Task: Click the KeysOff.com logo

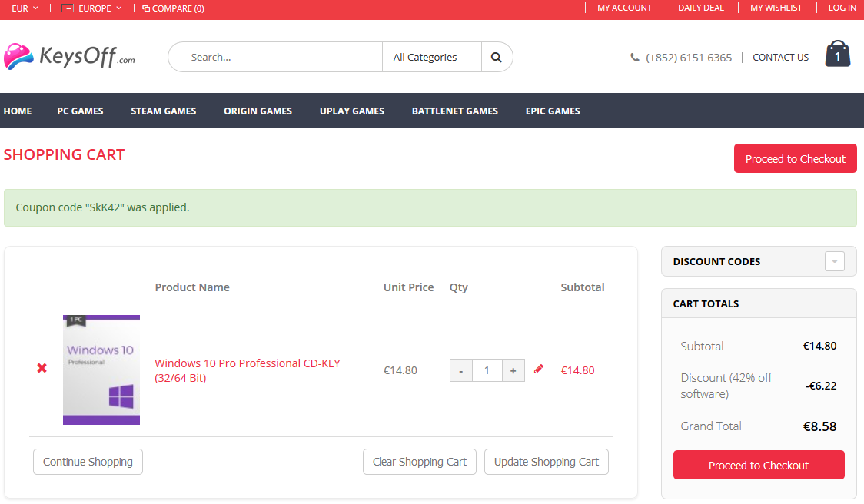Action: [69, 57]
